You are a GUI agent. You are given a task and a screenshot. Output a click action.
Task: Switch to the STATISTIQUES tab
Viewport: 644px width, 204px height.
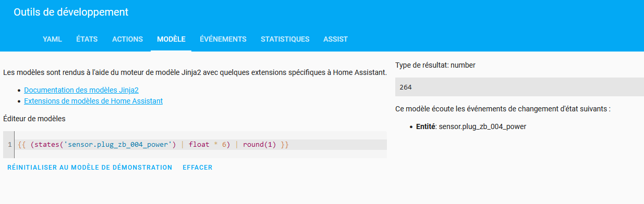(x=285, y=39)
